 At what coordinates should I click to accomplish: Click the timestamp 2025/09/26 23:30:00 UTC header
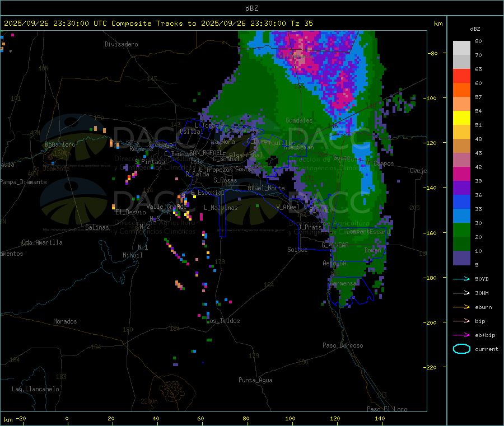click(x=55, y=24)
